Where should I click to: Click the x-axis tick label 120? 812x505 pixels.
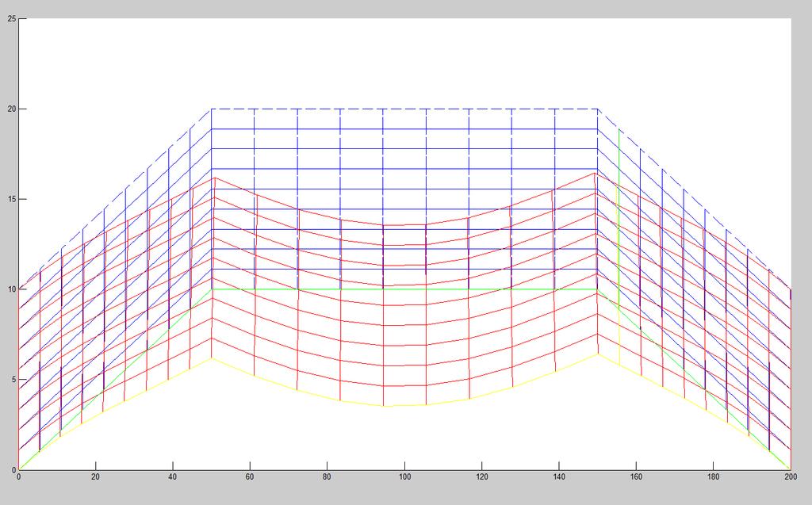click(x=481, y=477)
